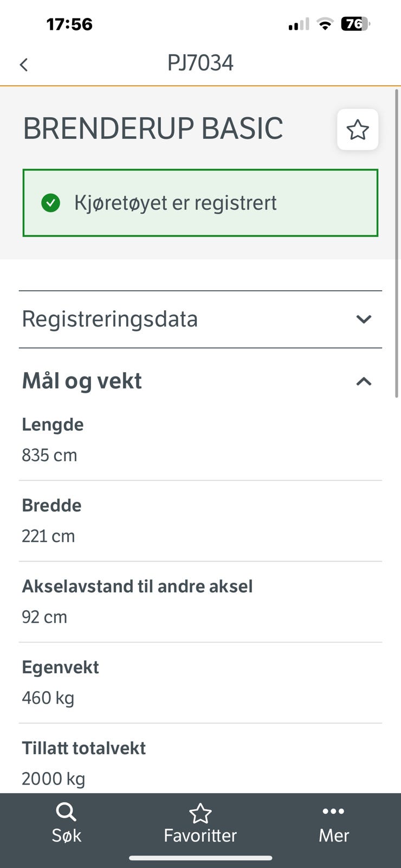
Task: Open the Favoritter star tab icon
Action: pyautogui.click(x=200, y=813)
